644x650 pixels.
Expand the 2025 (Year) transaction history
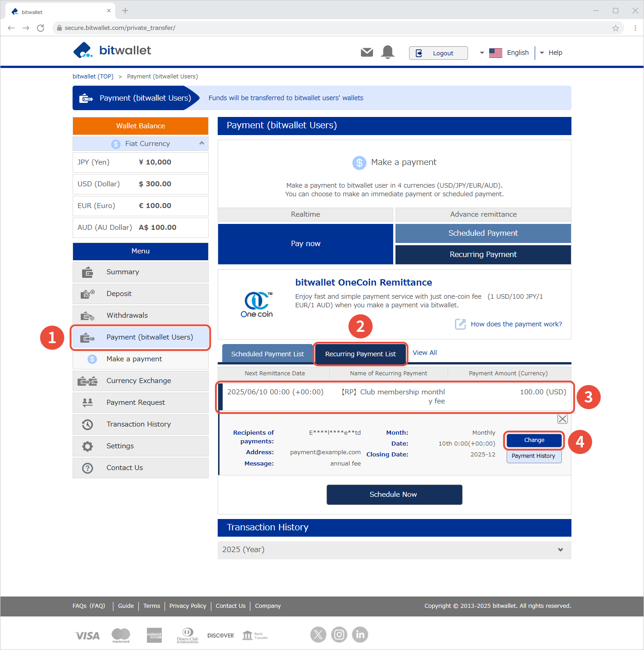tap(395, 549)
